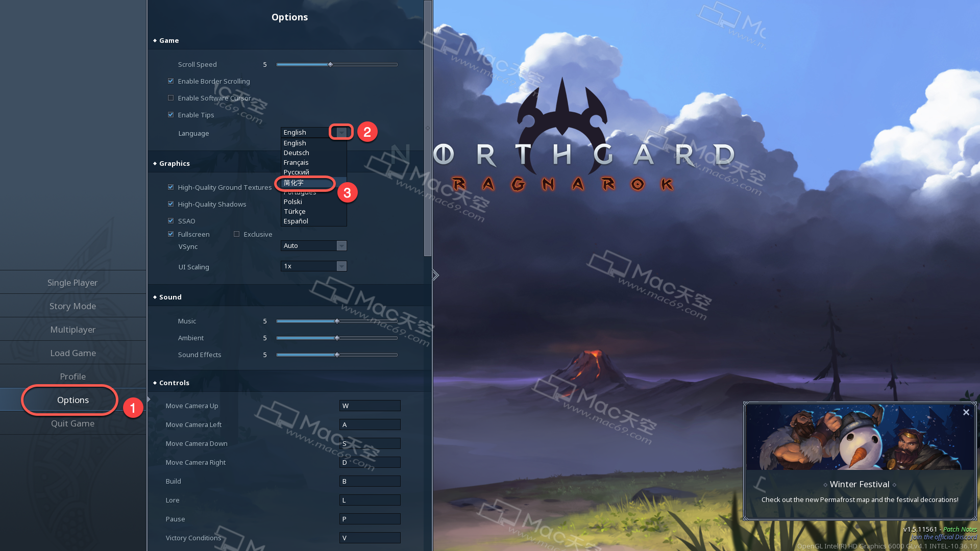Toggle Enable Border Scrolling checkbox

[171, 80]
